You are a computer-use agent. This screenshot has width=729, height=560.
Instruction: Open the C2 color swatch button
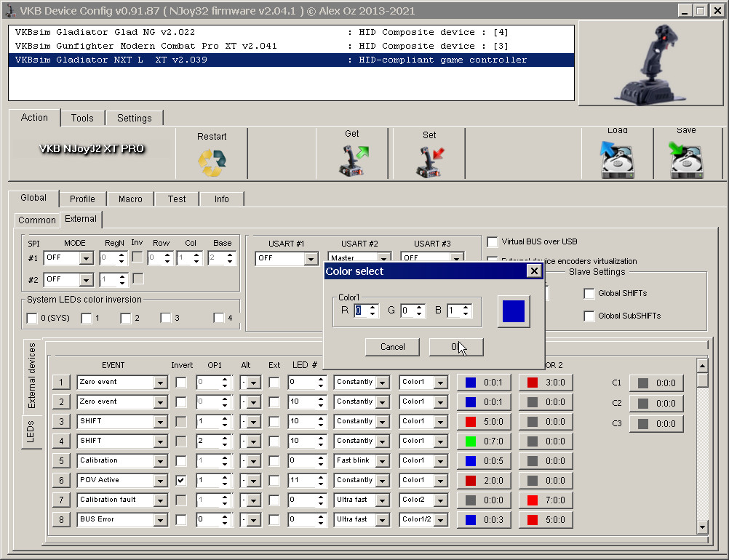pos(656,404)
